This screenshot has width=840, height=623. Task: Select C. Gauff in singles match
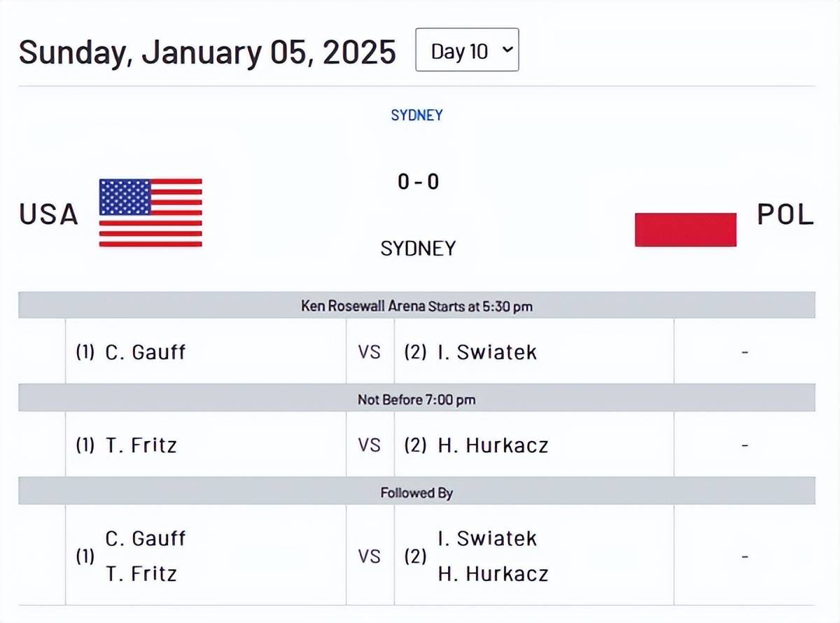click(146, 351)
